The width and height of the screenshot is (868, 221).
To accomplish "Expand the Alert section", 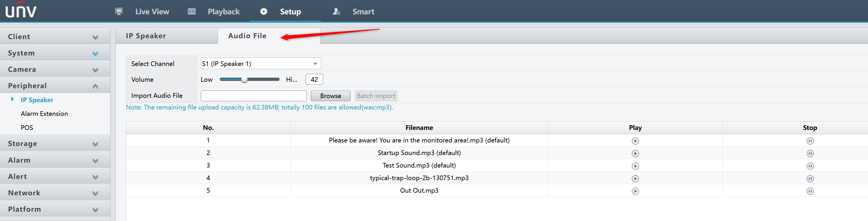I will (x=55, y=176).
